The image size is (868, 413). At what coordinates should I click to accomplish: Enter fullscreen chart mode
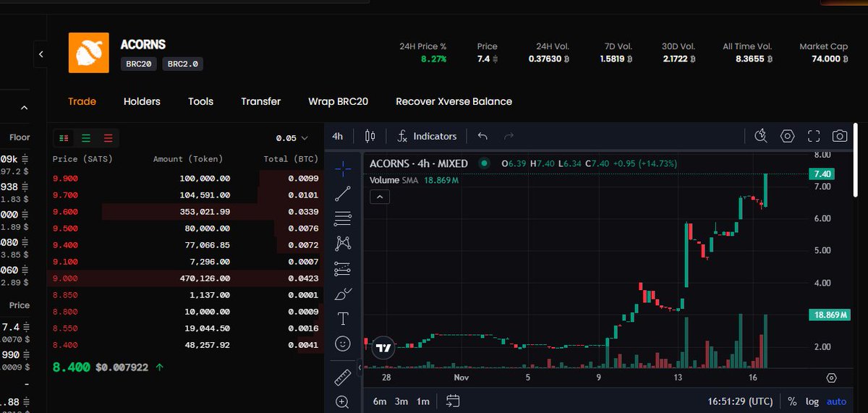pos(813,136)
